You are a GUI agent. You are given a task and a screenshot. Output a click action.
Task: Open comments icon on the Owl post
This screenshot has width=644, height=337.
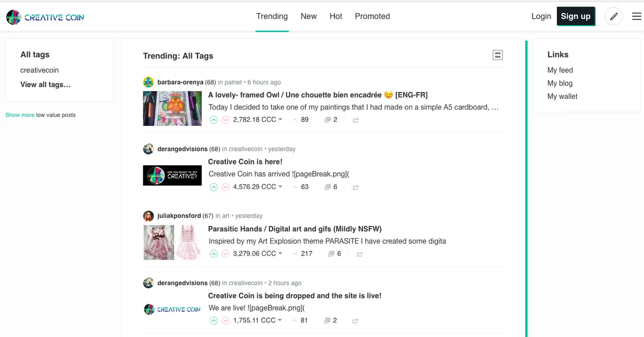328,120
